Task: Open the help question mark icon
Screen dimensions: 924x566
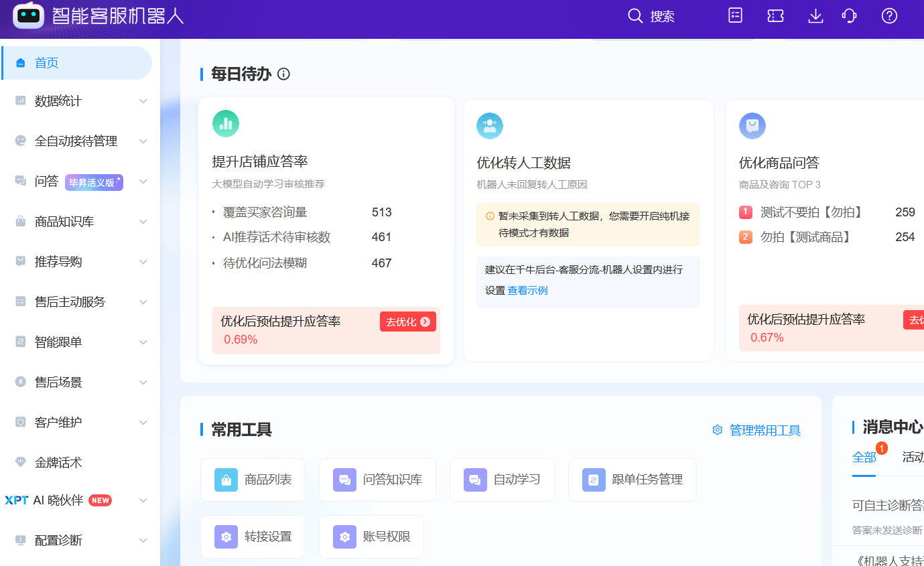Action: 889,16
